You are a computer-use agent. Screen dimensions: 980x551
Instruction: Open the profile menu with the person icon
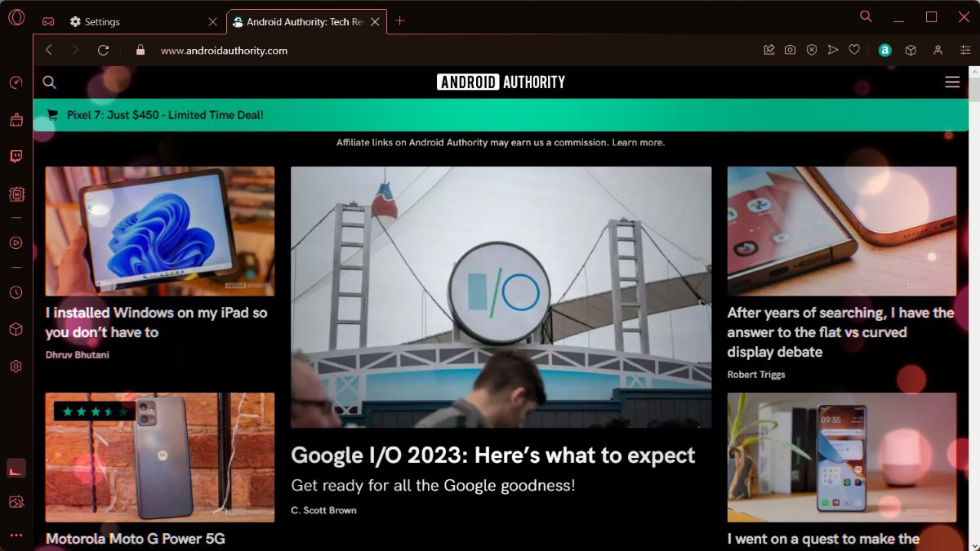938,50
